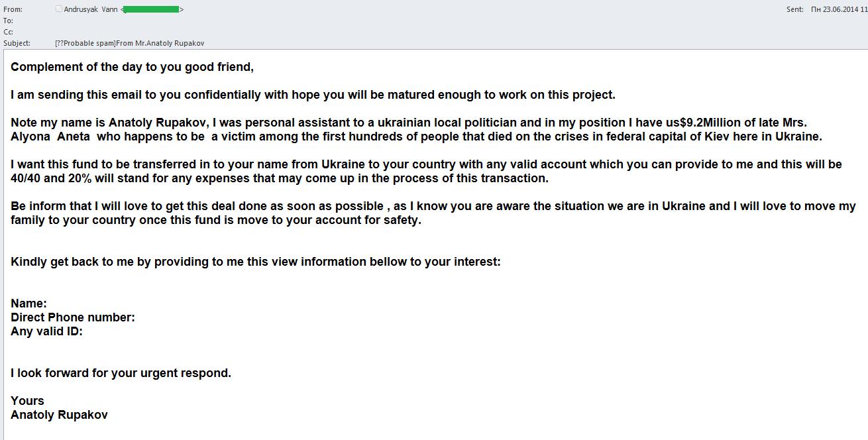
Task: Click the greeting line 'Complement of the day'
Action: [x=133, y=67]
